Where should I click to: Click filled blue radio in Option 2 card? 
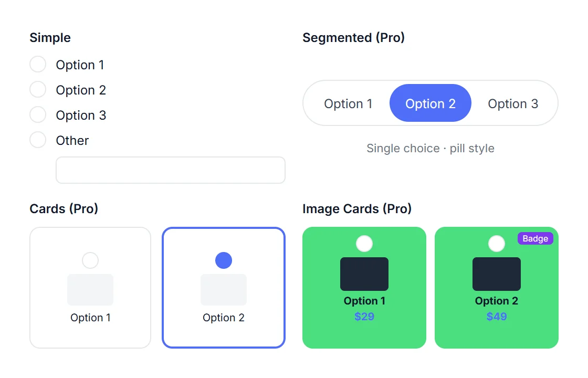pyautogui.click(x=224, y=260)
